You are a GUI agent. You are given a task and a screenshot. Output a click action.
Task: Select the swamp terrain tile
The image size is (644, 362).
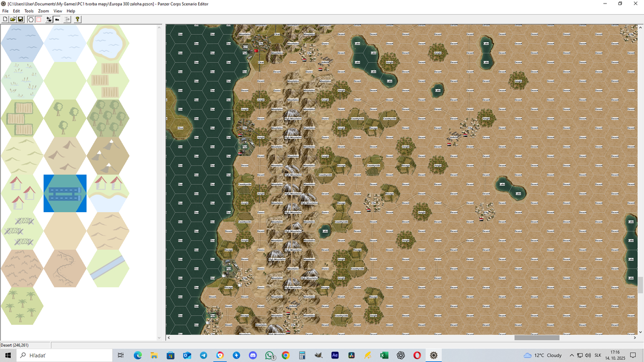click(x=22, y=80)
